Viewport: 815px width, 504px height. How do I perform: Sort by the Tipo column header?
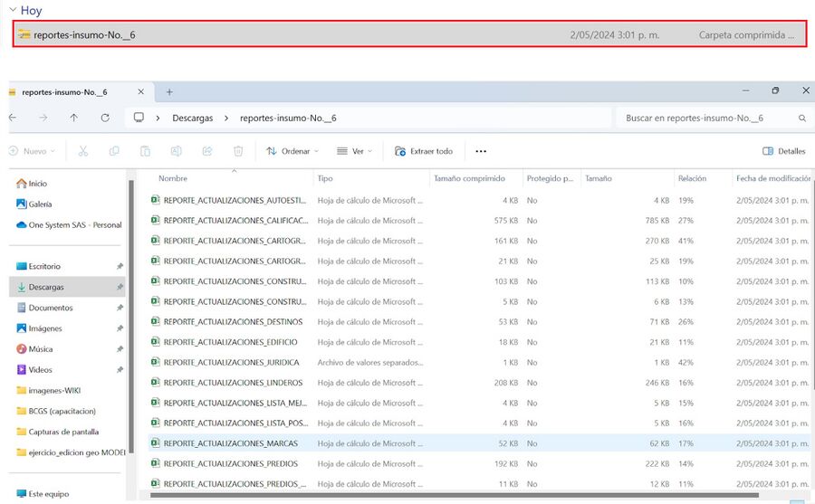pyautogui.click(x=325, y=178)
